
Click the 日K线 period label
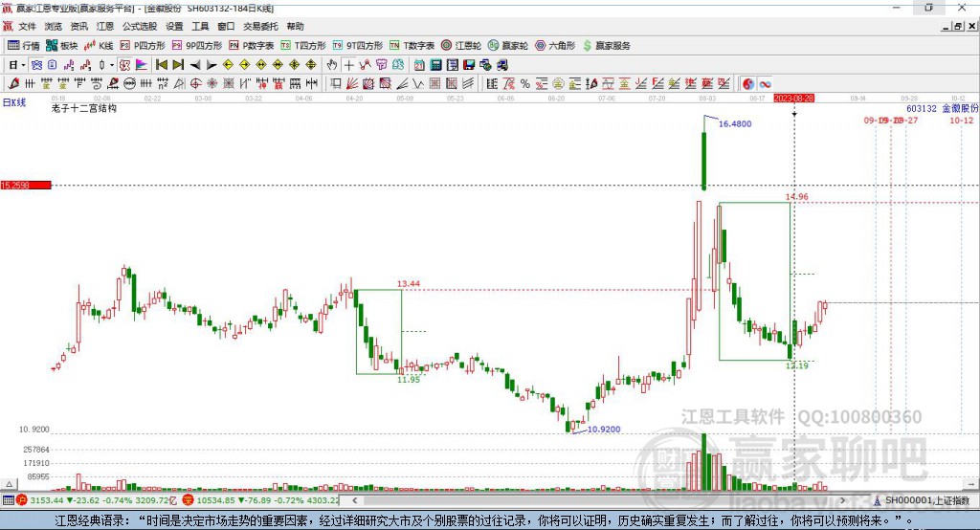point(14,102)
